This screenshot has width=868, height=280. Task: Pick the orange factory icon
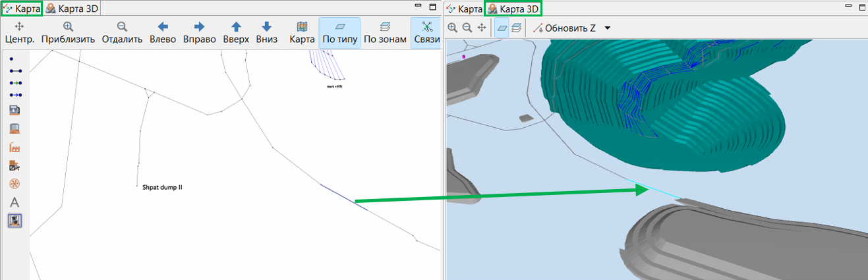coord(14,147)
